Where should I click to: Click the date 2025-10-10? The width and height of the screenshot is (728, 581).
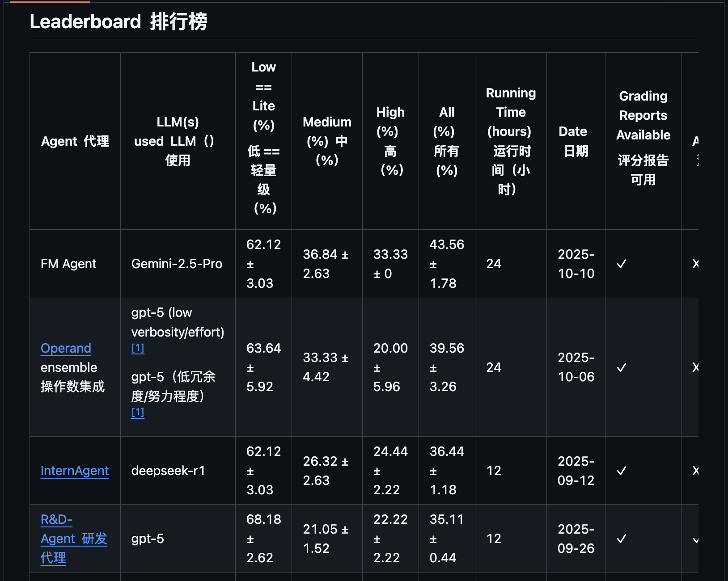click(576, 264)
